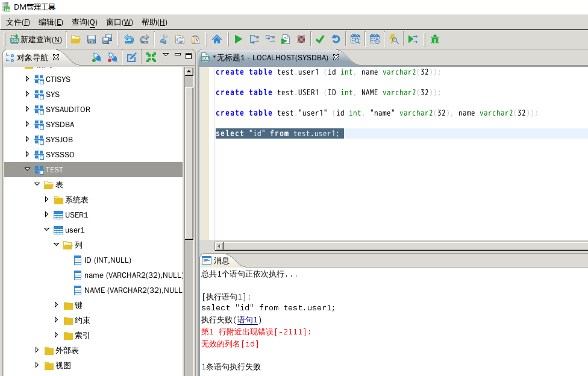Expand the 索引 folder
588x376 pixels.
(x=56, y=334)
